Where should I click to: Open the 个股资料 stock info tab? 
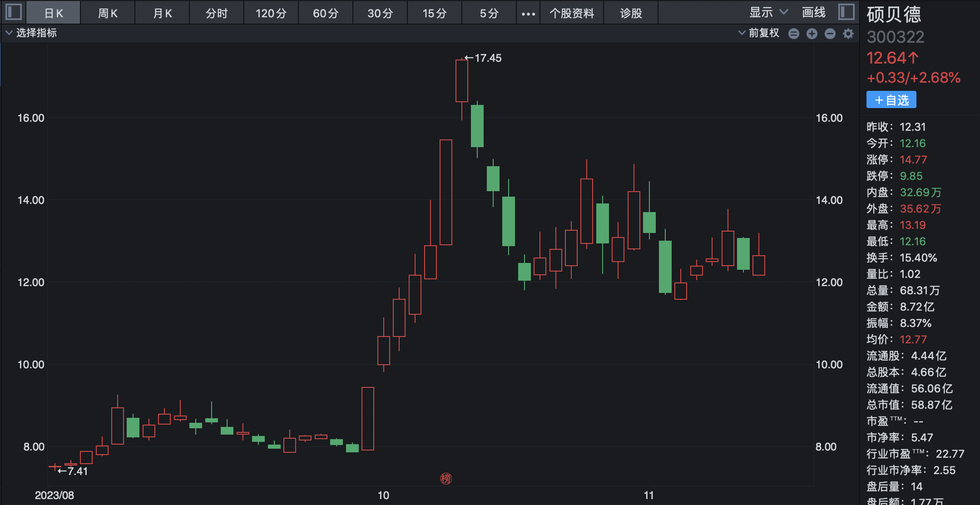pyautogui.click(x=572, y=13)
